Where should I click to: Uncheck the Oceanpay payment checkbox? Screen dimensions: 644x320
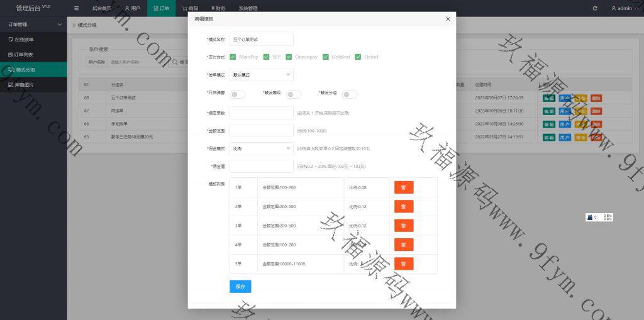pyautogui.click(x=289, y=57)
